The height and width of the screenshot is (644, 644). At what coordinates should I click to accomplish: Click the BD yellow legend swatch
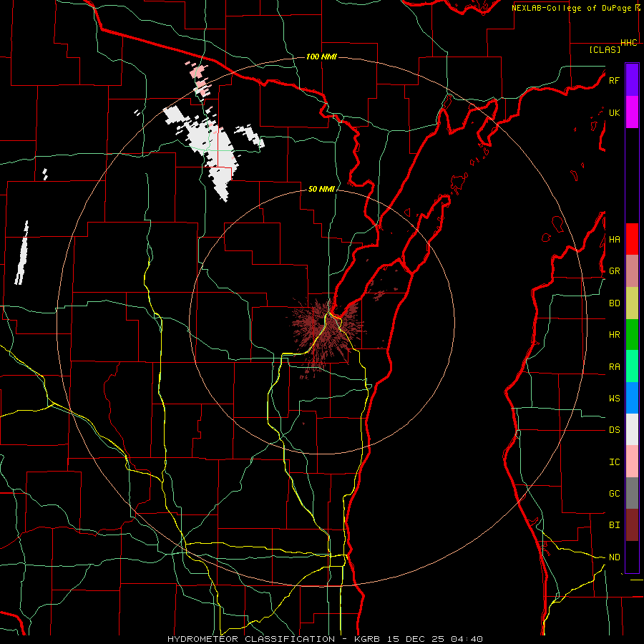[632, 303]
